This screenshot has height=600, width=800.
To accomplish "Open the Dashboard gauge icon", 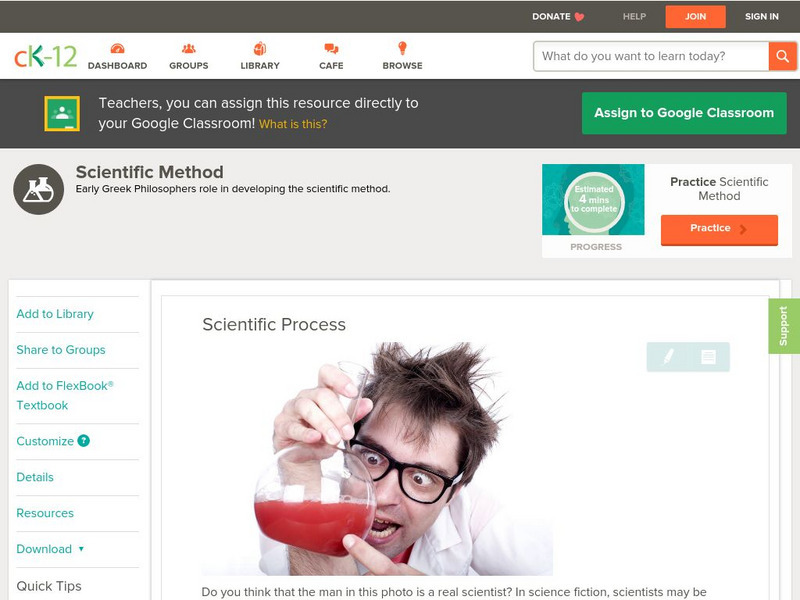I will 117,48.
